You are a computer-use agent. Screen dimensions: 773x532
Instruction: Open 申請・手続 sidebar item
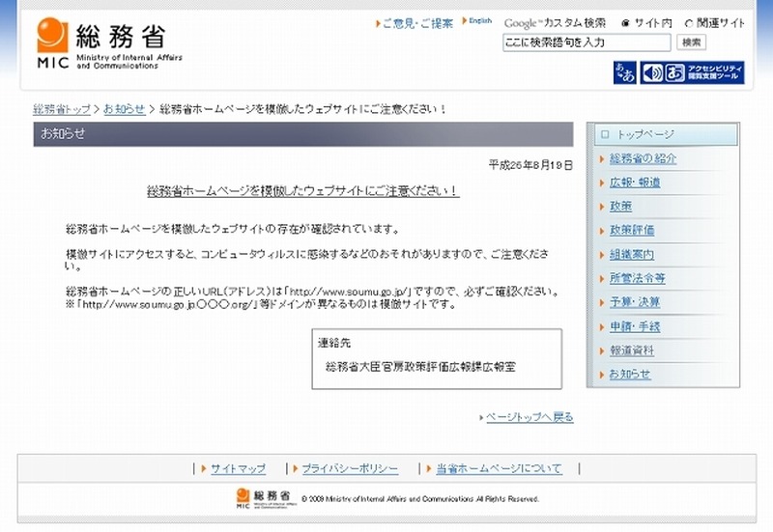click(635, 326)
